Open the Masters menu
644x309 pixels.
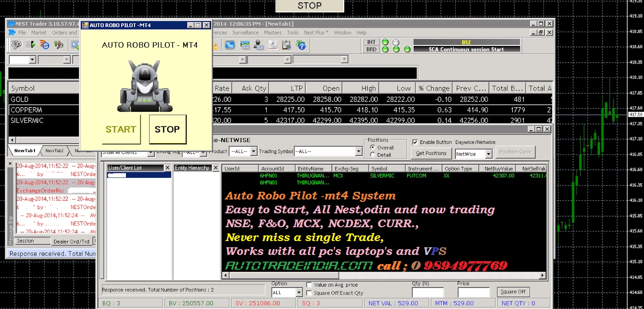pos(273,33)
